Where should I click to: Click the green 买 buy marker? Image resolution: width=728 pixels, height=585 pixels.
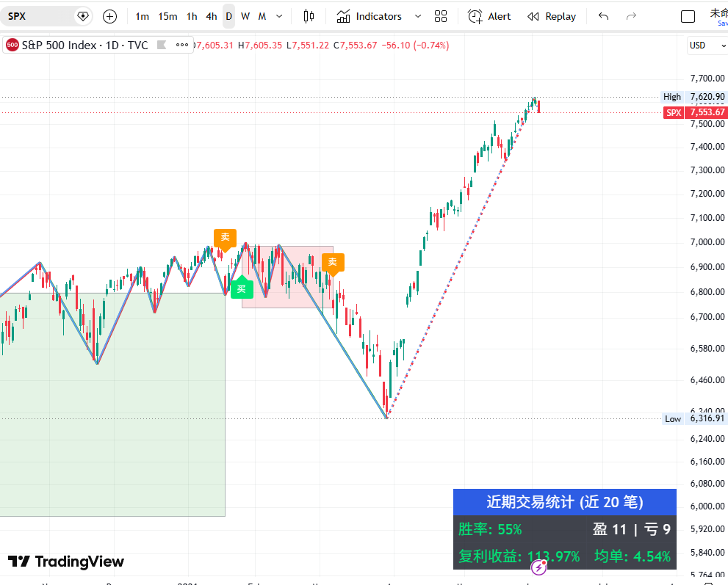tap(242, 288)
